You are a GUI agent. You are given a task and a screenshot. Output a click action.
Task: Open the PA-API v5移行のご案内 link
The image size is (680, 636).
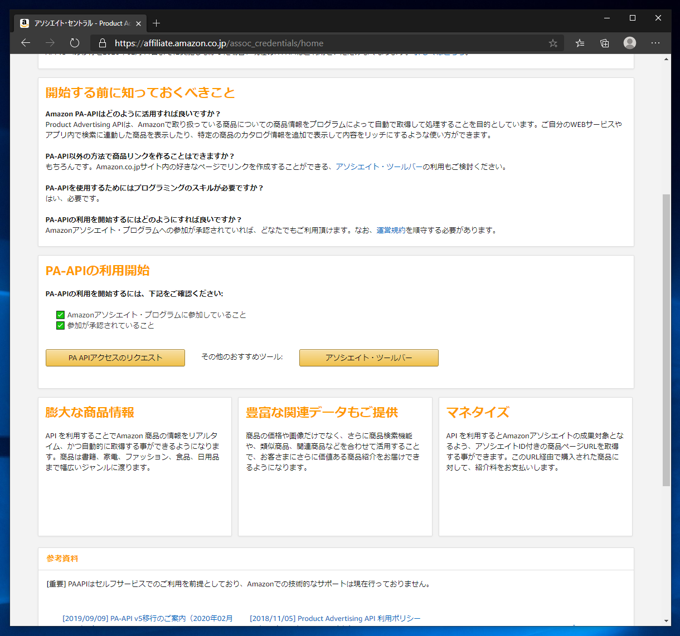click(147, 618)
